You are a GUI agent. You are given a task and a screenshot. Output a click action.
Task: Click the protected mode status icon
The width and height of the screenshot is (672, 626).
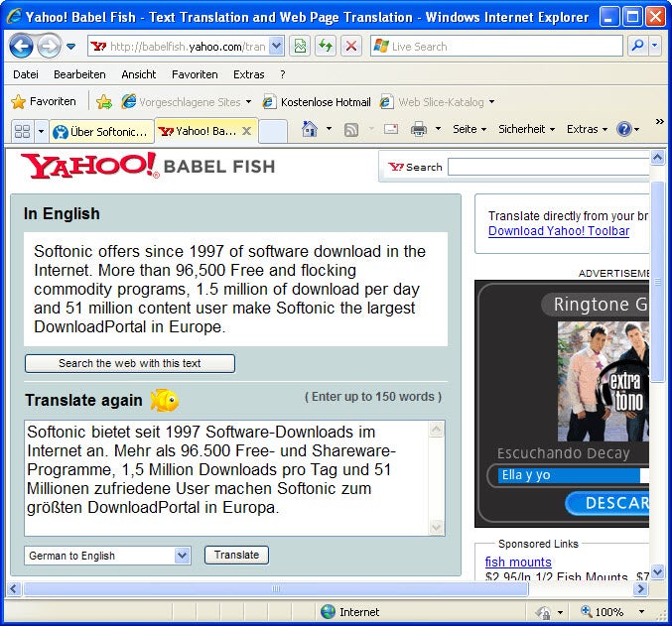click(543, 612)
